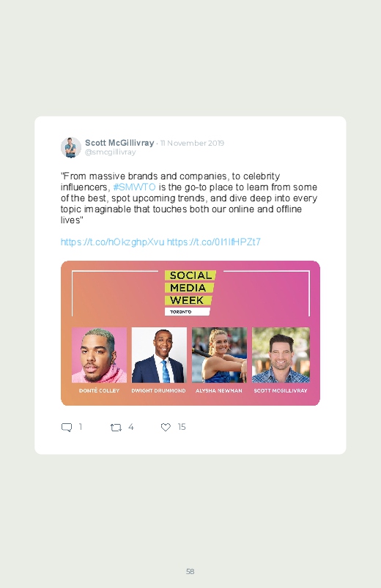
Task: Click the 11 November 2019 date
Action: [x=192, y=143]
